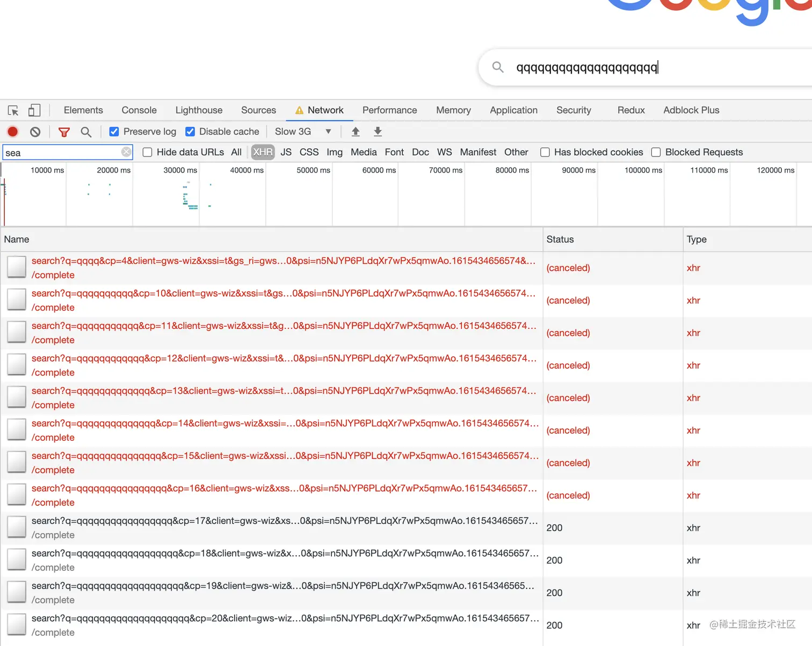The image size is (812, 646).
Task: Select the Other filter type
Action: click(x=516, y=152)
